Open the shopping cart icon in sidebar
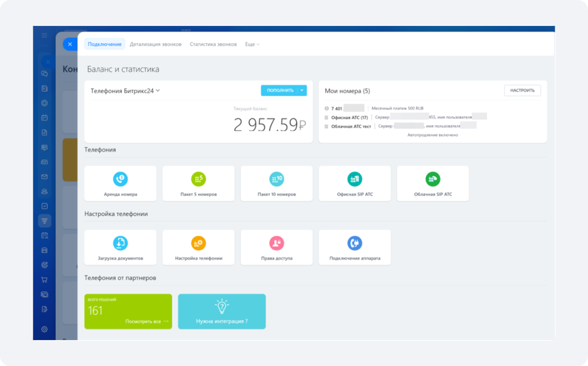Screen dimensions: 588x366 pyautogui.click(x=44, y=280)
